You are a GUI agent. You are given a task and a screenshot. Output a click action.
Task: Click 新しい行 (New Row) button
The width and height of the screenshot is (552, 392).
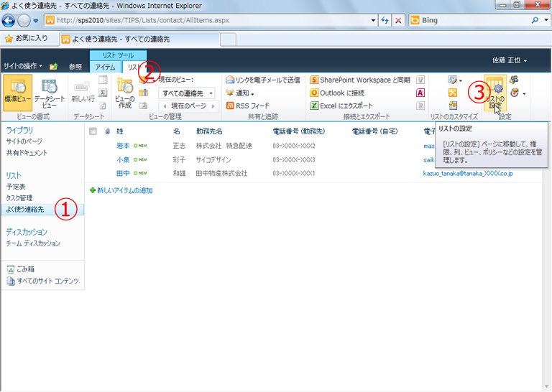tap(83, 92)
